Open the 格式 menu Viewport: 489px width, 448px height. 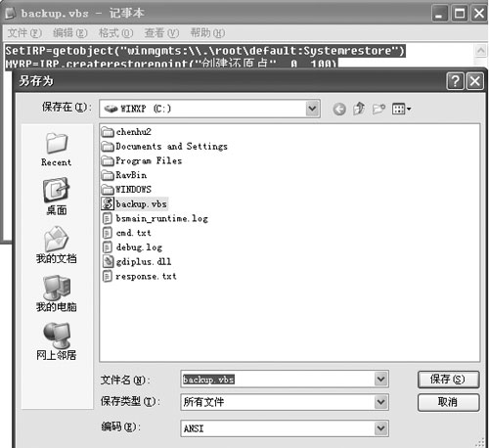(115, 33)
